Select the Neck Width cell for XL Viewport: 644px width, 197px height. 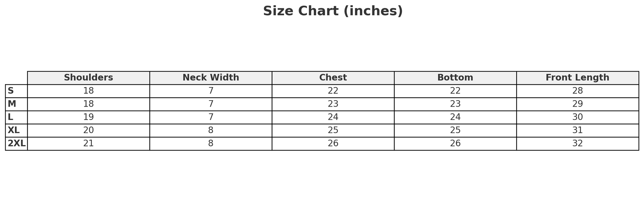point(211,130)
